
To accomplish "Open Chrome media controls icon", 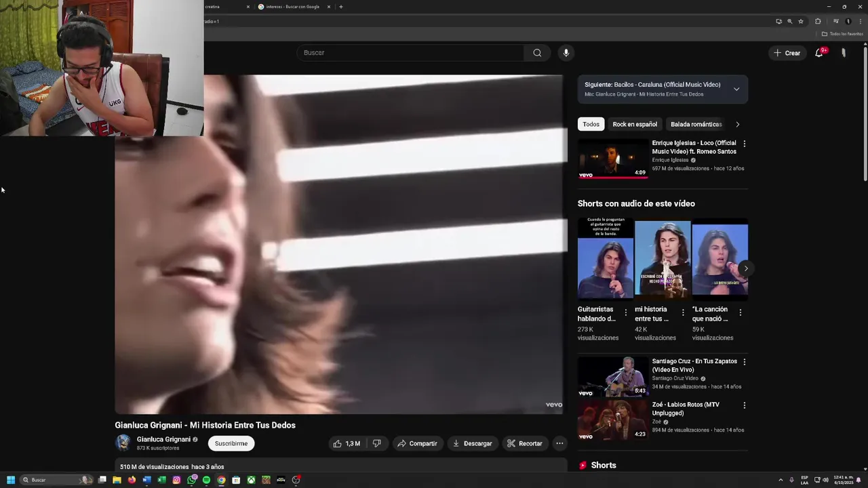I will [835, 21].
